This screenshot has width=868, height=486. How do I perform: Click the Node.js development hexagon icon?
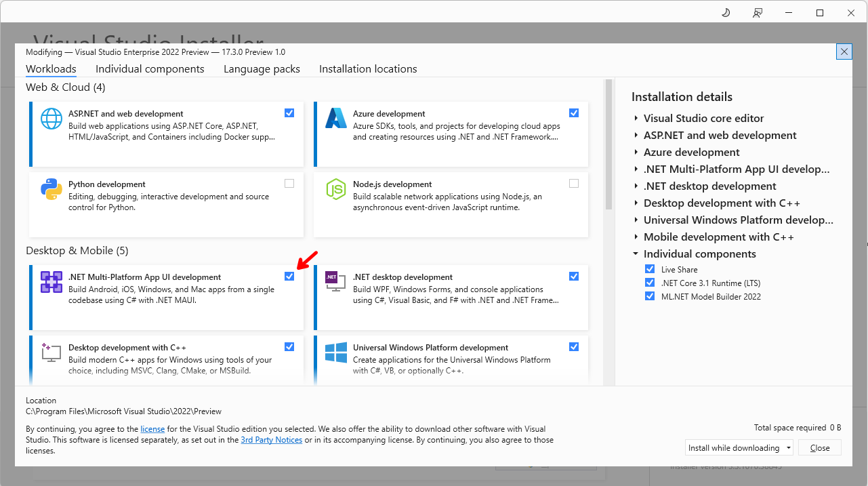[336, 189]
